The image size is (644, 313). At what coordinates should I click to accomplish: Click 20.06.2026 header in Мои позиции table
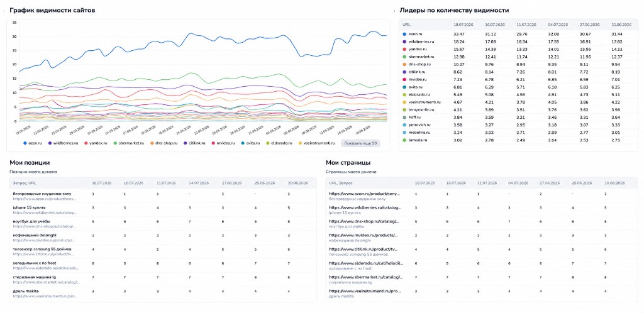297,183
